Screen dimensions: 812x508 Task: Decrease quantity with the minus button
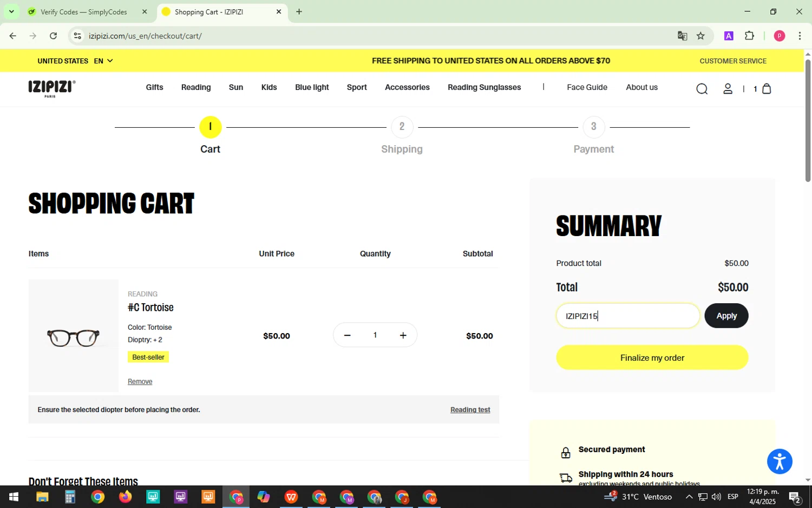pyautogui.click(x=348, y=336)
